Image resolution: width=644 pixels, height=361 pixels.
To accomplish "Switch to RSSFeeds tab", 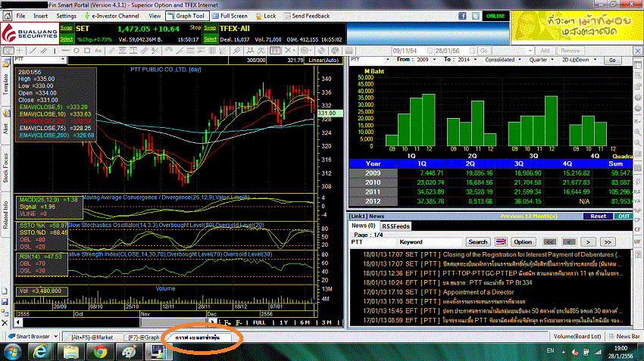I will (395, 226).
